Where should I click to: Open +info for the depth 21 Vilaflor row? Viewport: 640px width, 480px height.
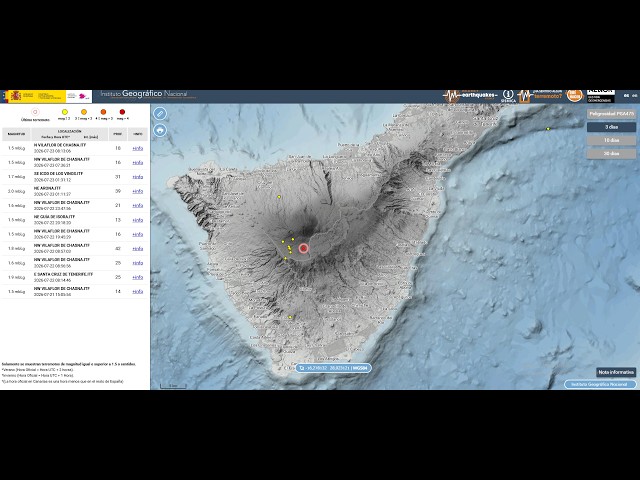click(x=138, y=205)
